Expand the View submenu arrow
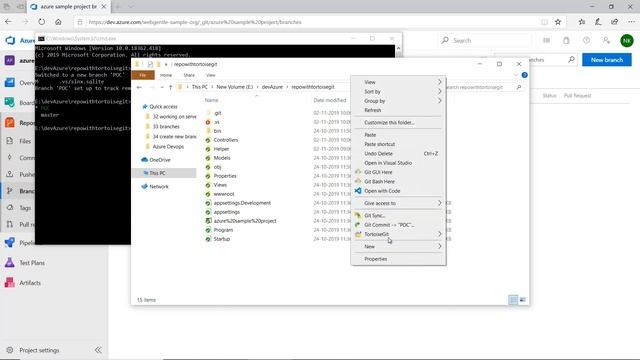Screen dimensions: 640x360 440,82
